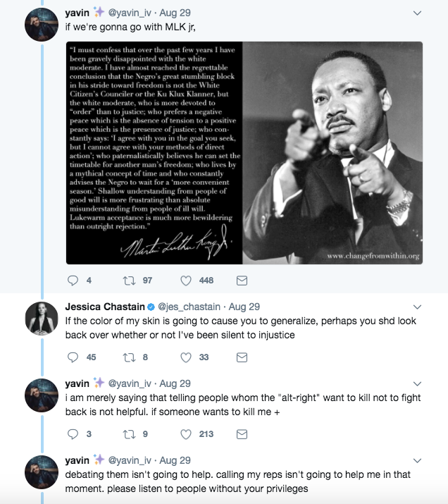The image size is (448, 504).
Task: Like the tweet with 448 likes
Action: (186, 281)
